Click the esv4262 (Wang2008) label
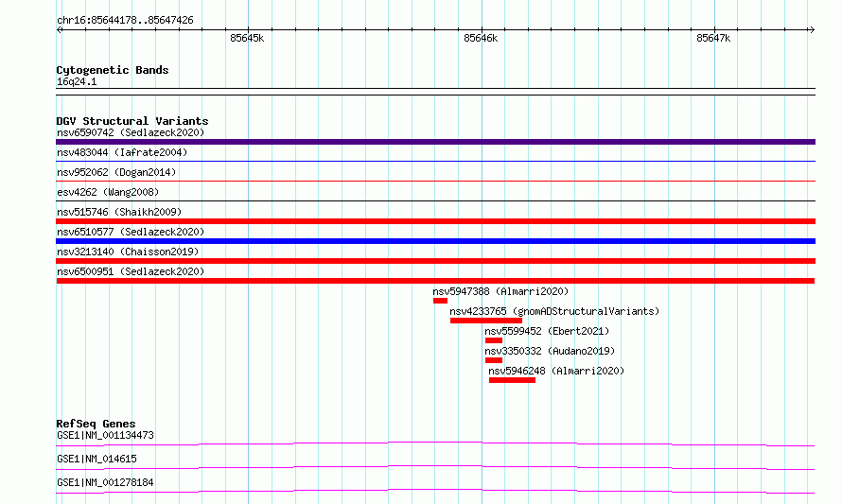842x504 pixels. [108, 192]
